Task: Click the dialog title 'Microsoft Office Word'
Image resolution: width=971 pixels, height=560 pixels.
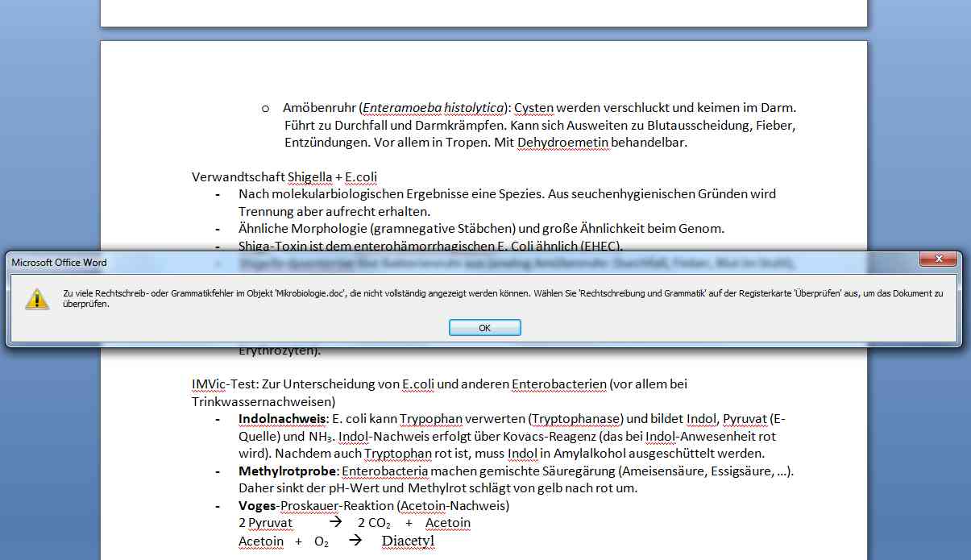Action: (x=59, y=263)
